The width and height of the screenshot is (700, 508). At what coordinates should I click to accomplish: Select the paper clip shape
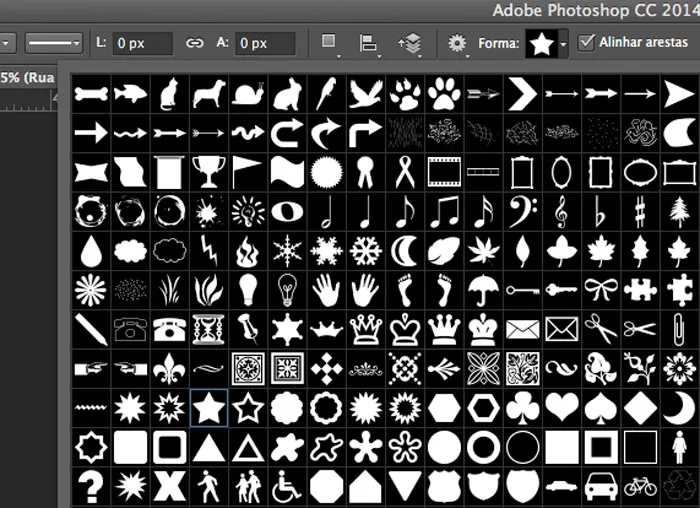tap(679, 329)
